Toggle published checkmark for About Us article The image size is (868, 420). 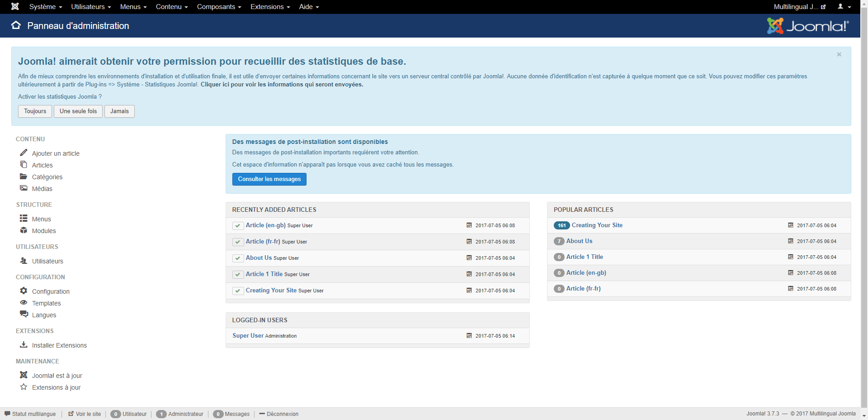[x=238, y=258]
